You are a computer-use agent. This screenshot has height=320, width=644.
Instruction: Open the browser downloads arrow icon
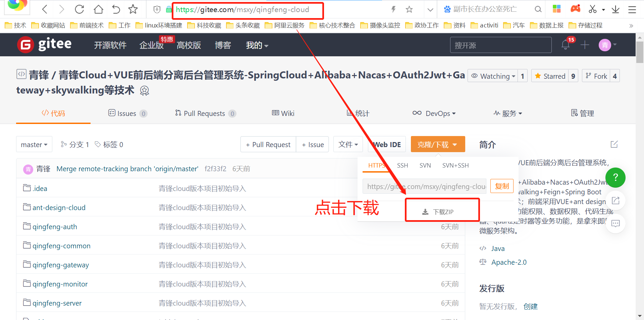point(615,9)
